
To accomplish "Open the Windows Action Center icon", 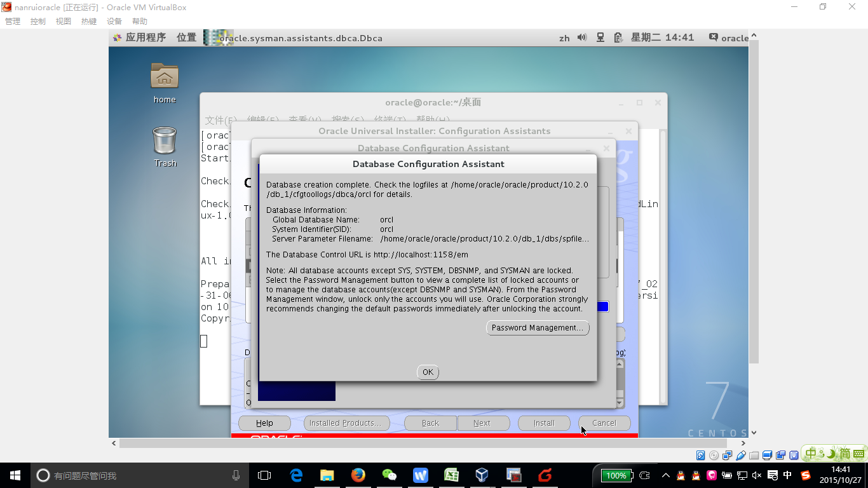I will point(773,475).
